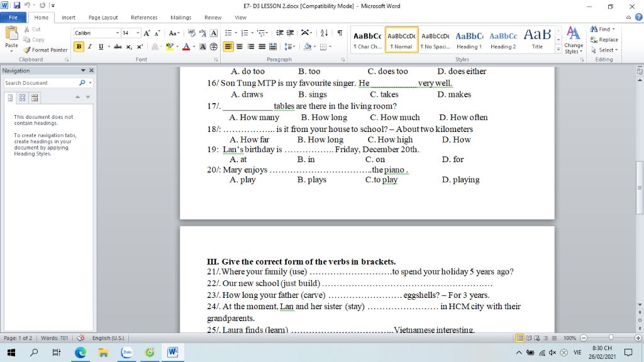
Task: Decrease paragraph indent
Action: (x=279, y=33)
